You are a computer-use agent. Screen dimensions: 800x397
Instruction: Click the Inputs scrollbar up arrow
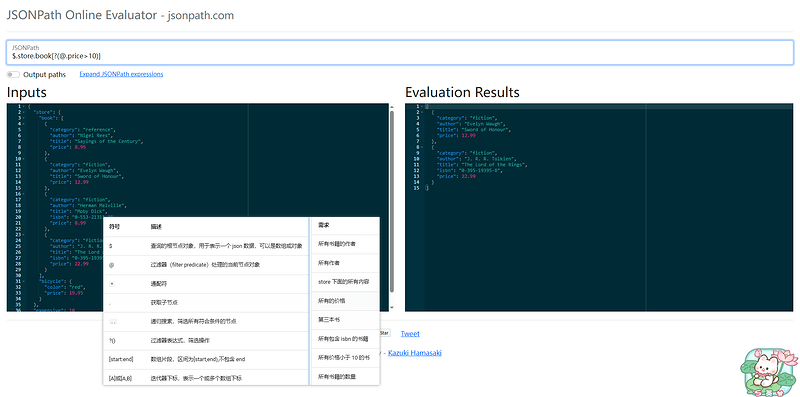pyautogui.click(x=392, y=107)
